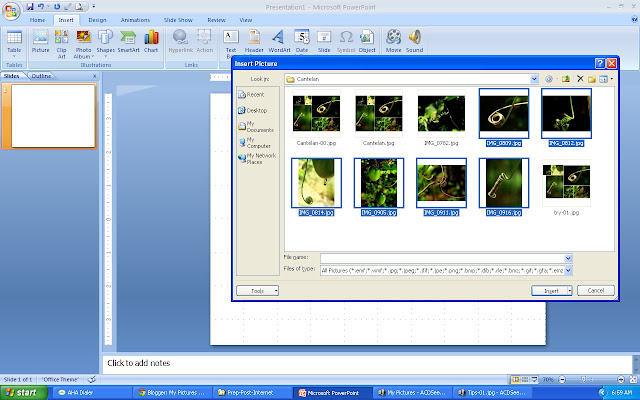The width and height of the screenshot is (640, 400).
Task: Select IMG_0814.jpg thumbnail
Action: coord(316,183)
